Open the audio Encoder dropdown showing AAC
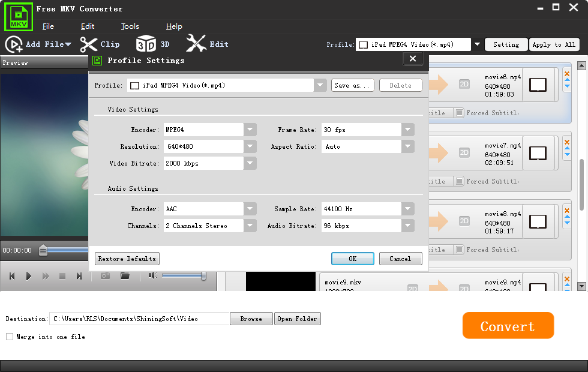The image size is (588, 372). coord(250,209)
